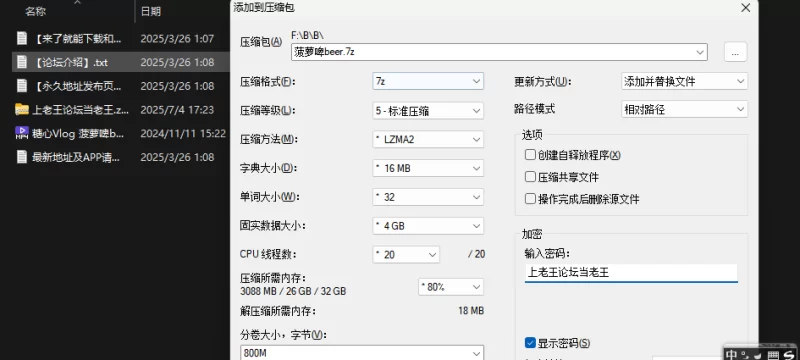Open the memory usage 80% dropdown
800x360 pixels.
click(x=451, y=287)
